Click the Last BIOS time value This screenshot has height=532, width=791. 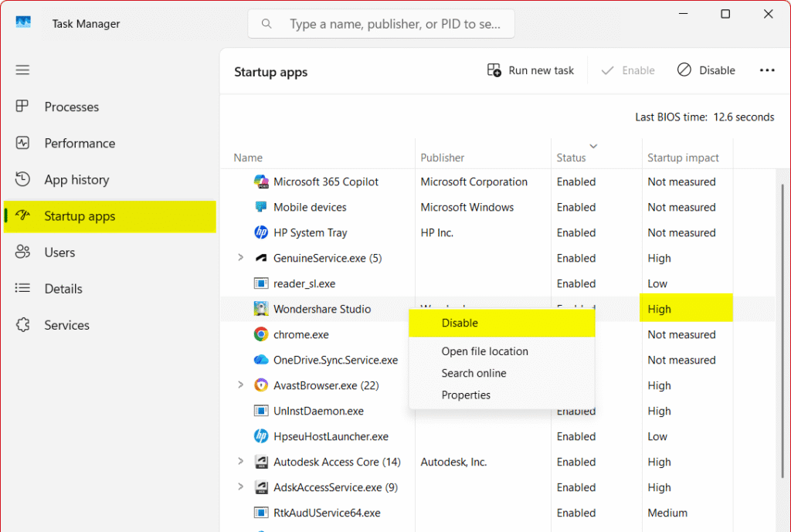coord(744,117)
